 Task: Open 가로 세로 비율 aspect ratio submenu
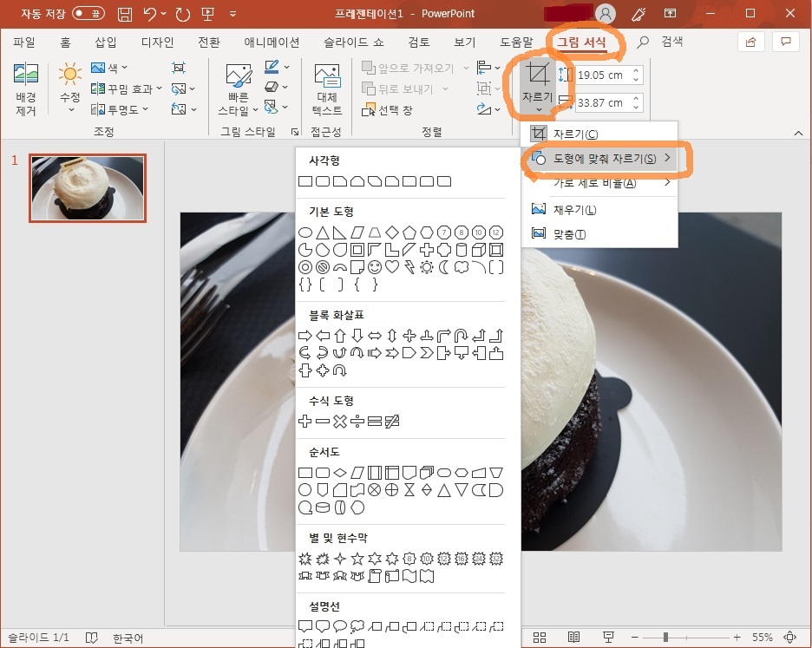tap(600, 183)
